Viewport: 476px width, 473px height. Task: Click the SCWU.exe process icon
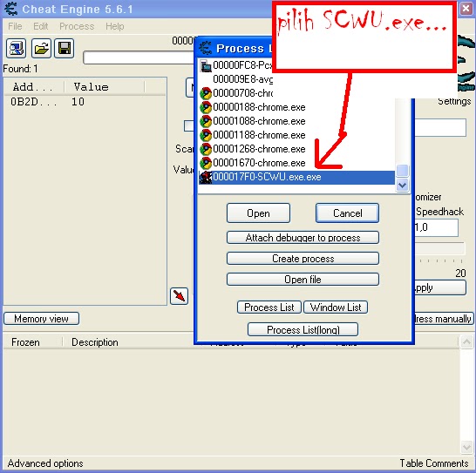click(206, 177)
